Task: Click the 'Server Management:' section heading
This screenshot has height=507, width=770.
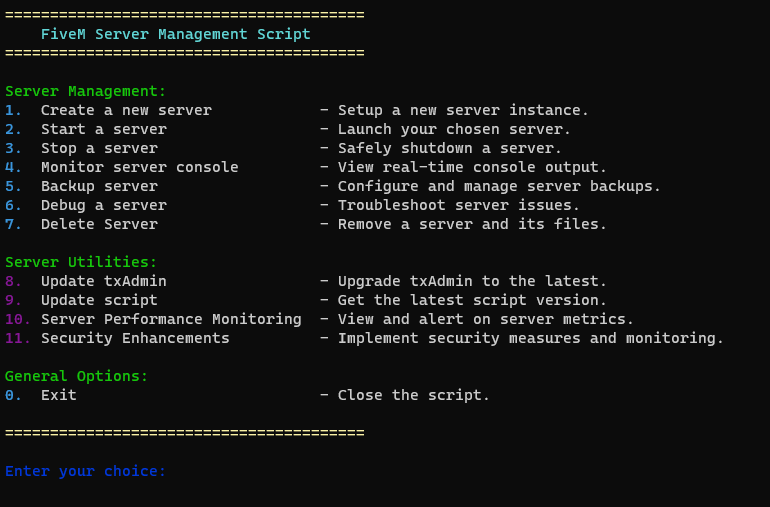Action: (x=85, y=91)
